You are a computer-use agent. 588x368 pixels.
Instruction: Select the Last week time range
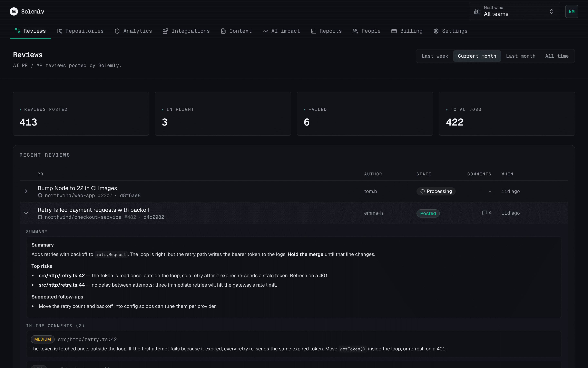pos(435,56)
